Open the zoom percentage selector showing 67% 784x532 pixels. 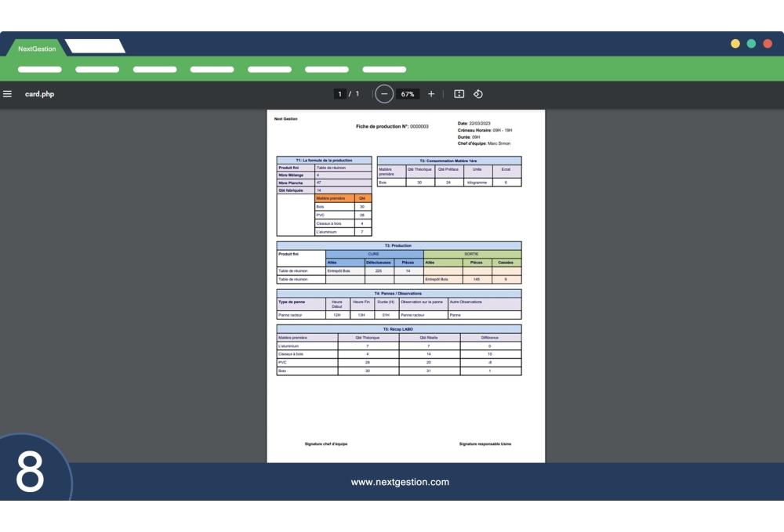click(x=407, y=93)
